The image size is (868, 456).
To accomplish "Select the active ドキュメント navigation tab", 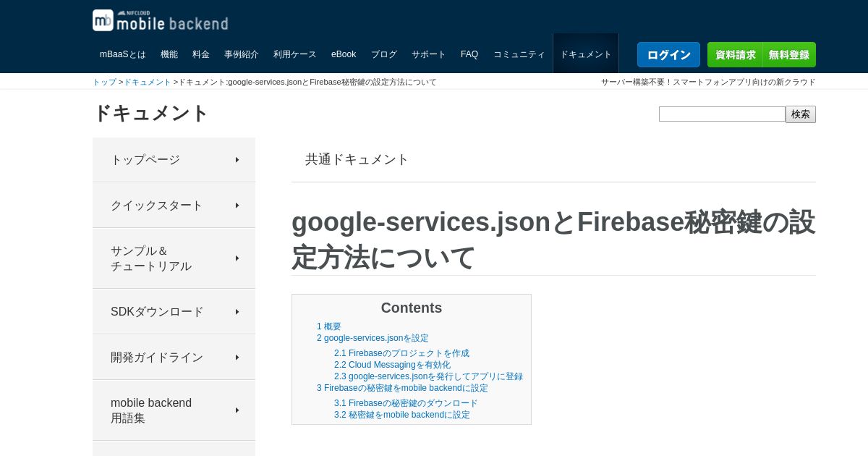I will coord(586,54).
